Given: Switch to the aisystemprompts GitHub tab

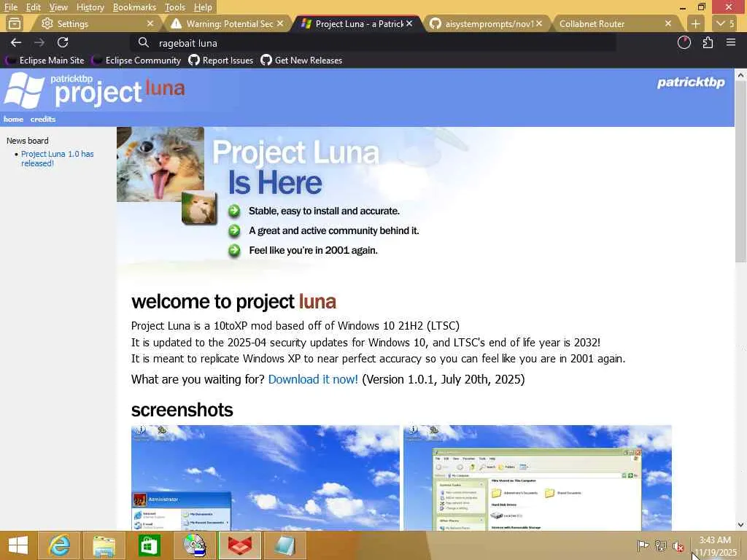Looking at the screenshot, I should pyautogui.click(x=486, y=24).
